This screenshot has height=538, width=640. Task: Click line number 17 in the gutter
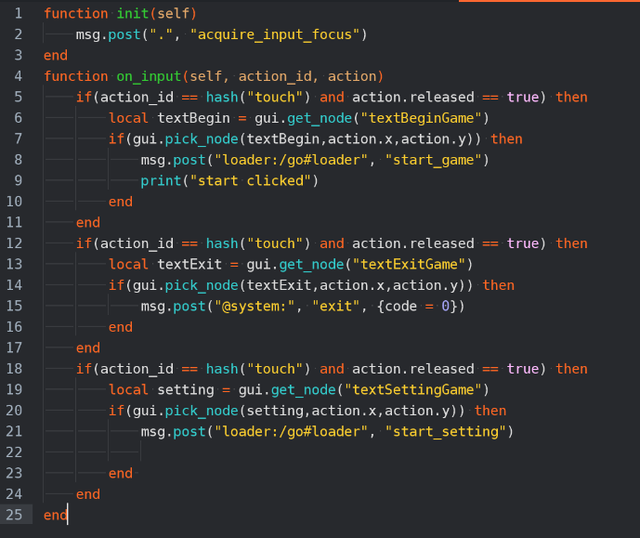pos(14,348)
